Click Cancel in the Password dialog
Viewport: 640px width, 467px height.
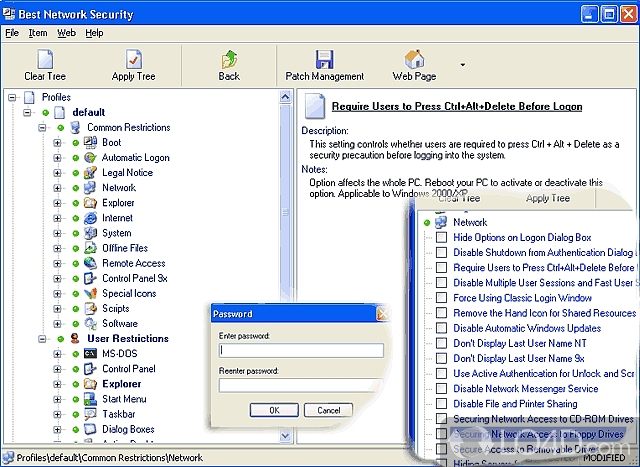[x=329, y=410]
